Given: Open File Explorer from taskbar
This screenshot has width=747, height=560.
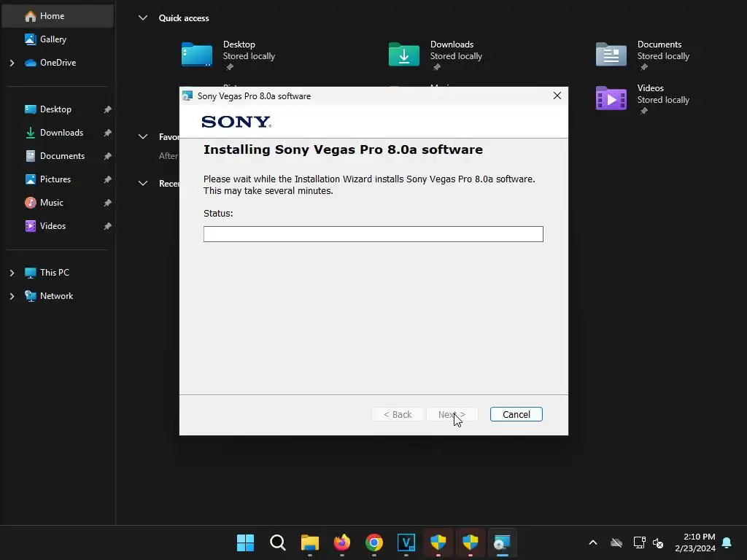Looking at the screenshot, I should 309,542.
